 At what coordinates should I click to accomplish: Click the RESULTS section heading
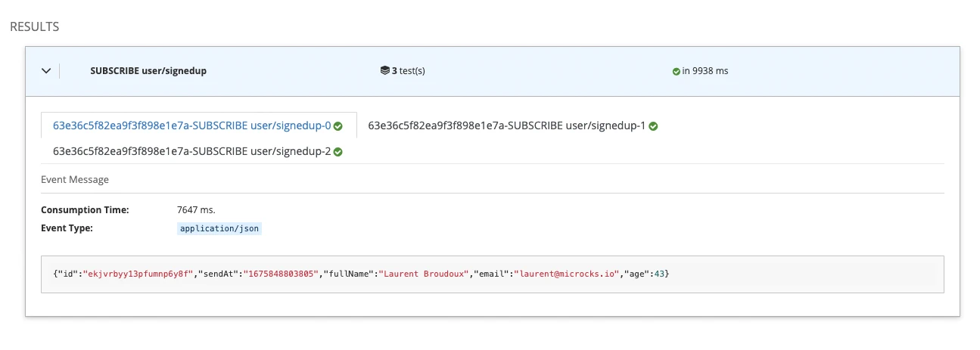click(x=34, y=27)
